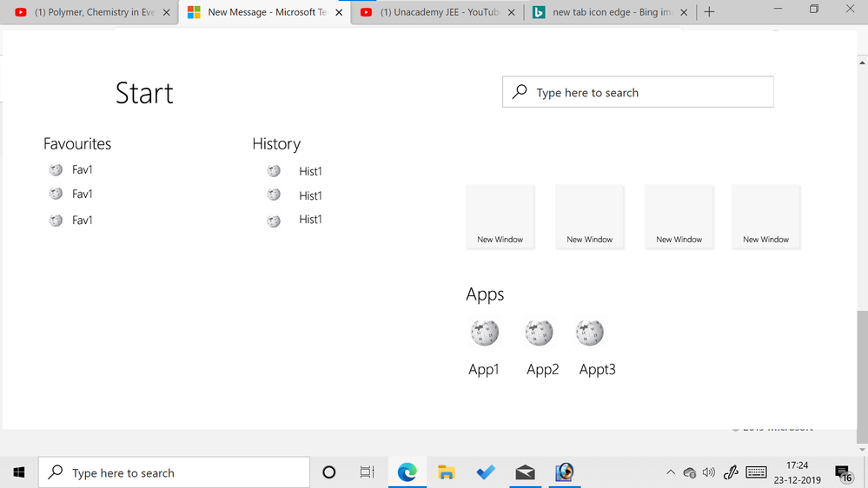This screenshot has height=488, width=868.
Task: Switch to new tab icon edge Bing tab
Action: tap(609, 12)
